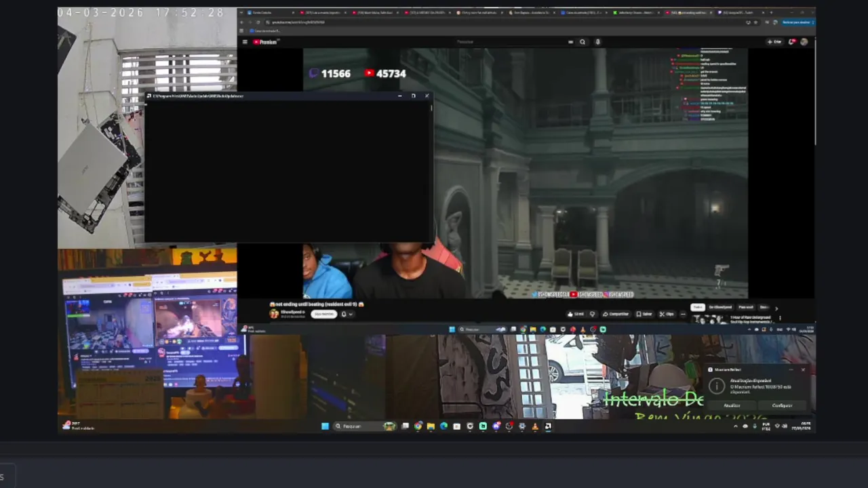Open Microsoft Edge from the bottom taskbar
This screenshot has width=868, height=488.
[443, 426]
